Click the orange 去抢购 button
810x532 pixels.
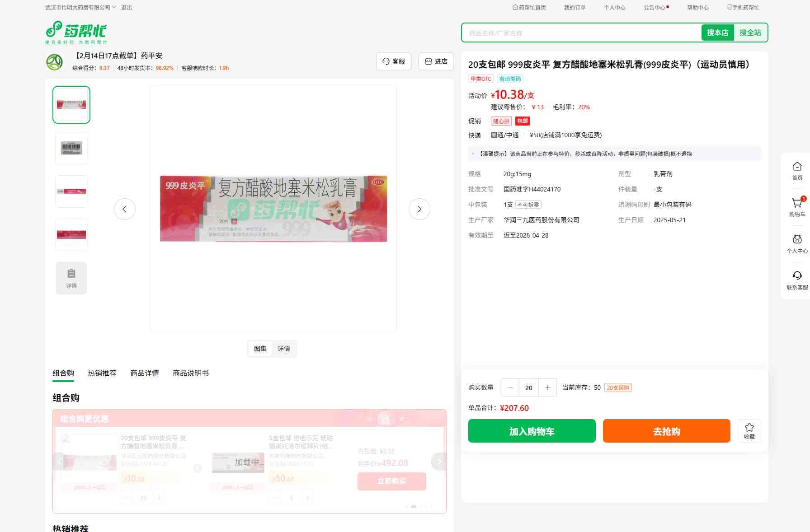(x=666, y=431)
